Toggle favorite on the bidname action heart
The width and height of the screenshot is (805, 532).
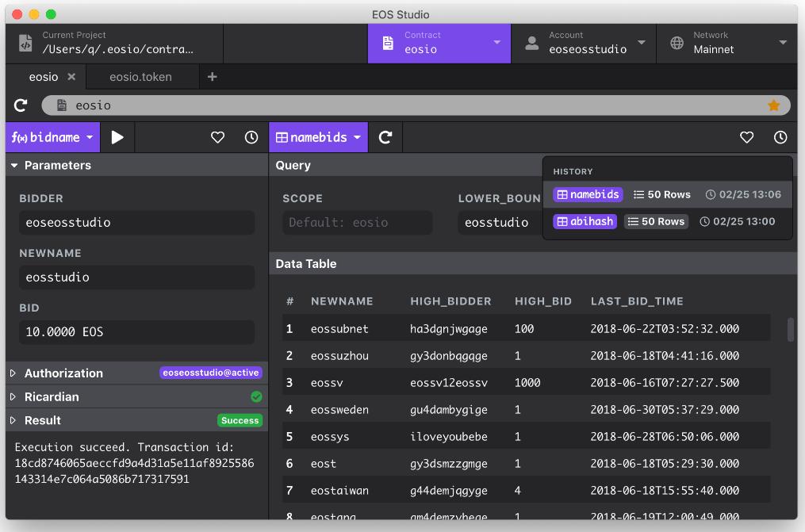point(217,136)
